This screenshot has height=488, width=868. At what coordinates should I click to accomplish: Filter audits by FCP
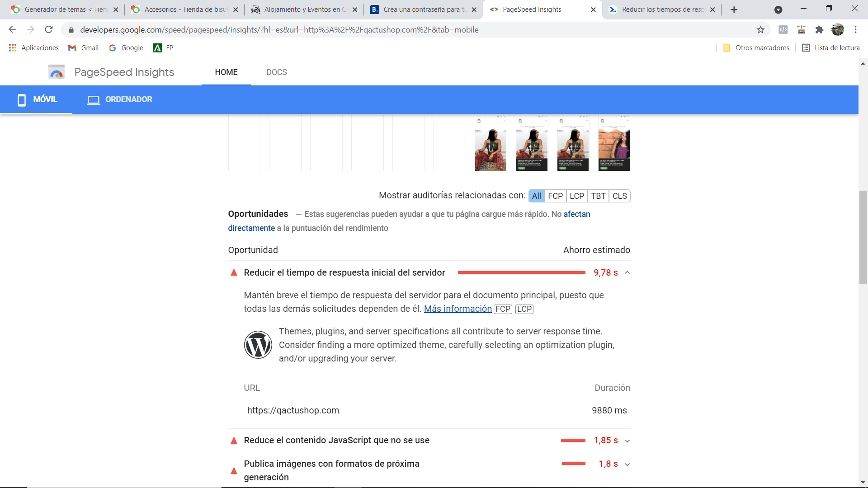tap(555, 196)
